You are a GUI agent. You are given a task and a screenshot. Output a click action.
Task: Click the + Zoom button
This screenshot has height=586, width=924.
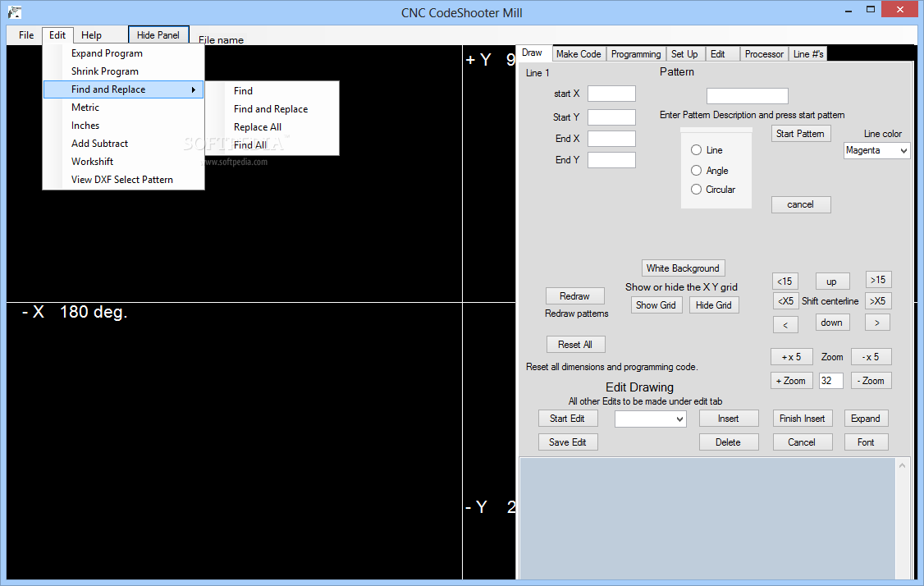[x=791, y=381]
